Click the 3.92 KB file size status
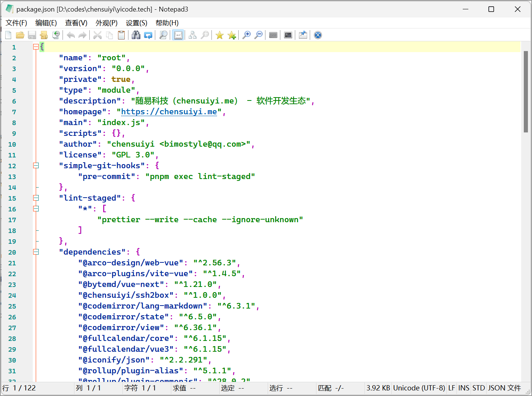Viewport: 532px width, 396px height. pyautogui.click(x=378, y=388)
